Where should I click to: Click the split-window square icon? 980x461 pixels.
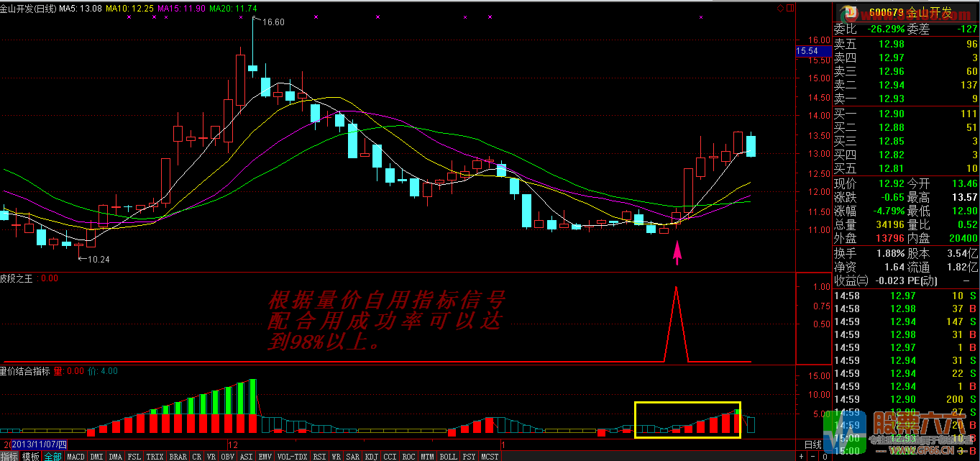click(x=792, y=9)
